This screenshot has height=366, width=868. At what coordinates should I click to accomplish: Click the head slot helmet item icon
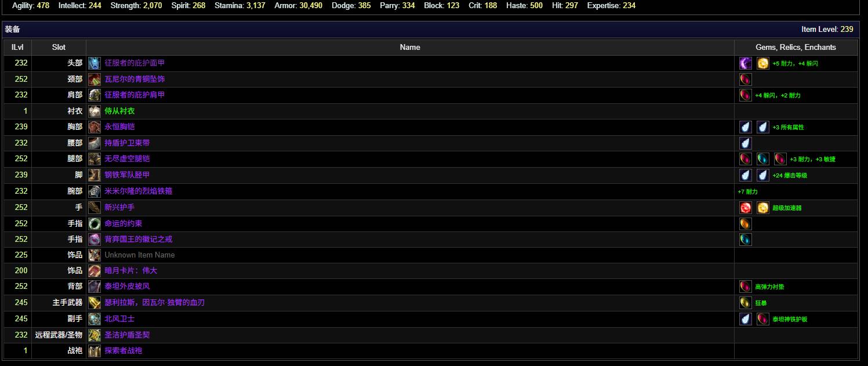(x=95, y=63)
